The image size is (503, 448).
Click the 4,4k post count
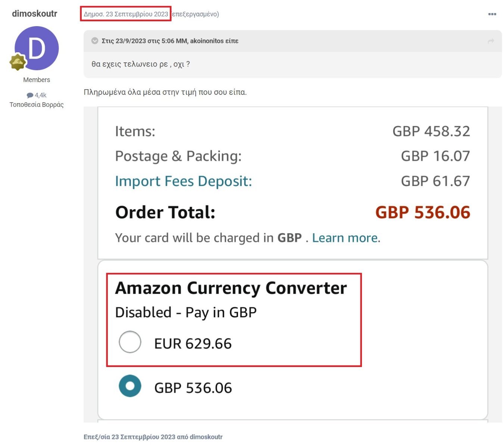point(41,95)
